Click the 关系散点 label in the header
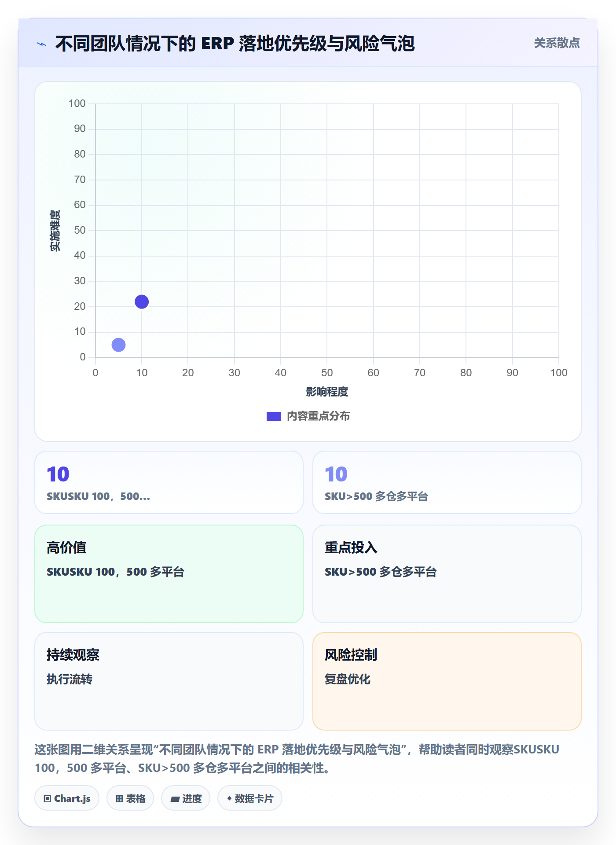 coord(557,43)
